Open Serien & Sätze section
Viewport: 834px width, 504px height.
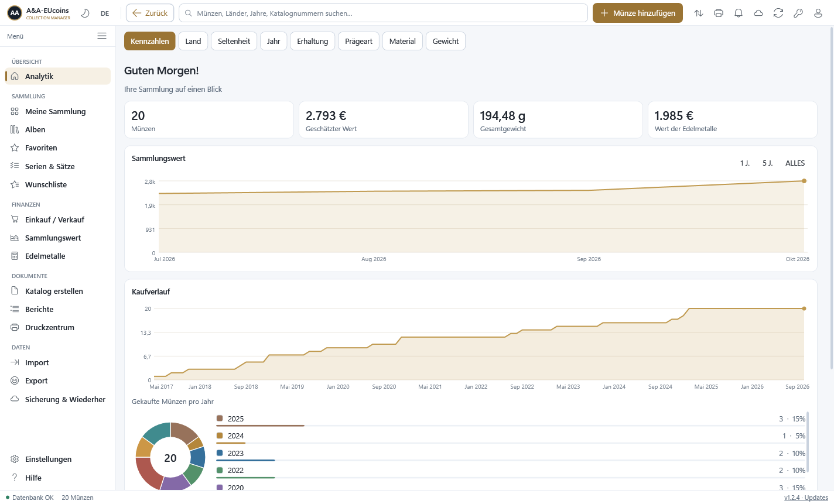point(58,166)
